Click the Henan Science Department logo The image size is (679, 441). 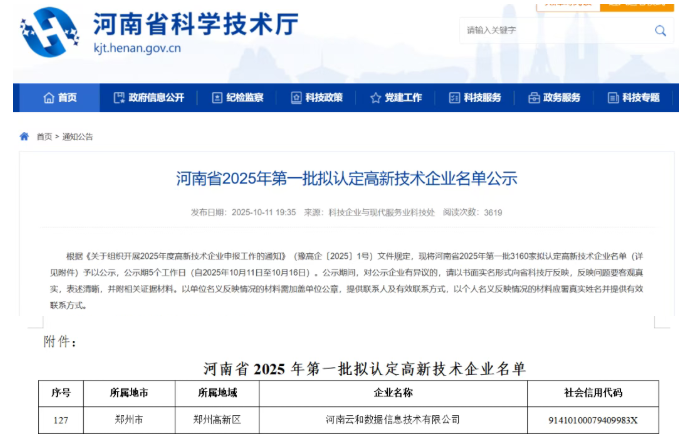pos(48,31)
